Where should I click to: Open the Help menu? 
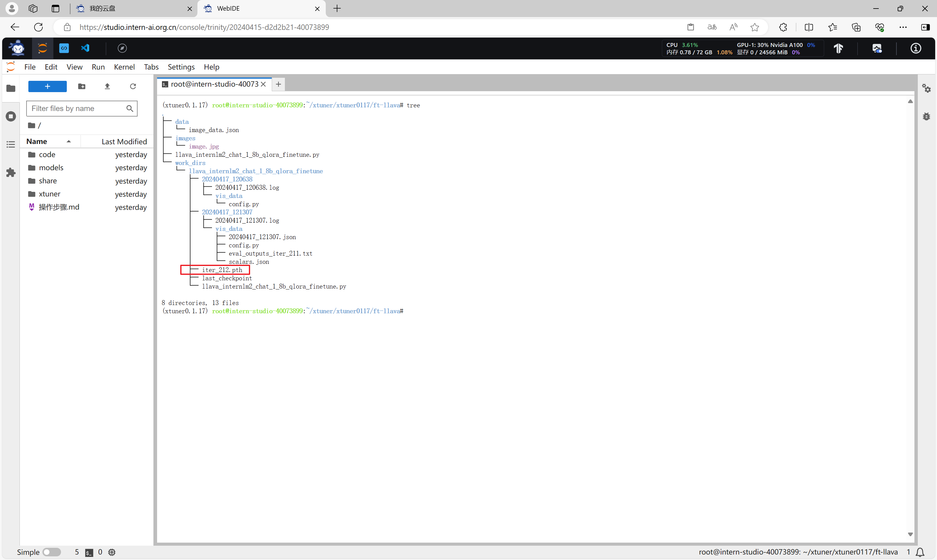point(211,67)
